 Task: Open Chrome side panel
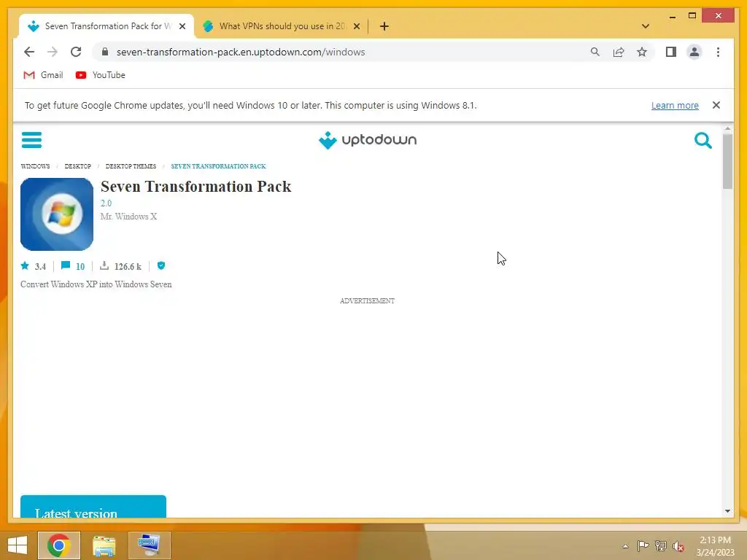pos(671,52)
